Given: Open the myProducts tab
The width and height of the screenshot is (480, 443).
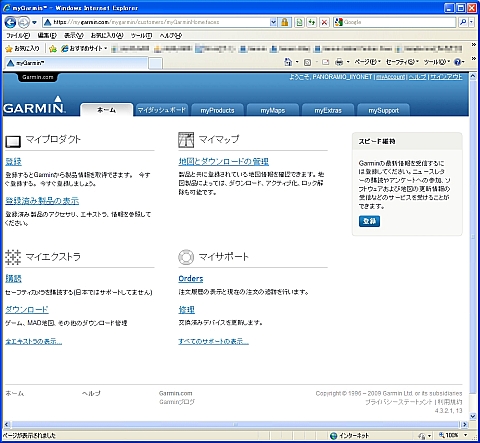Looking at the screenshot, I should [217, 110].
